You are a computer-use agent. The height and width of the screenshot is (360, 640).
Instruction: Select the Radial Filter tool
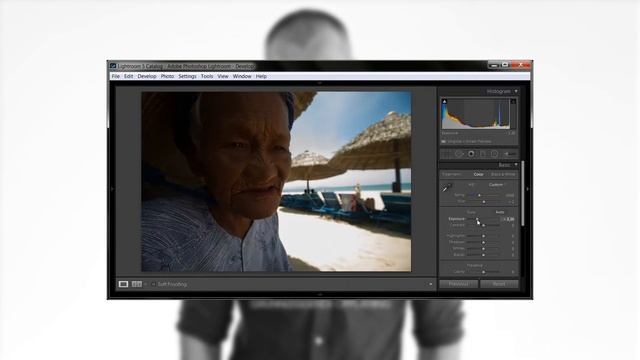click(x=494, y=154)
